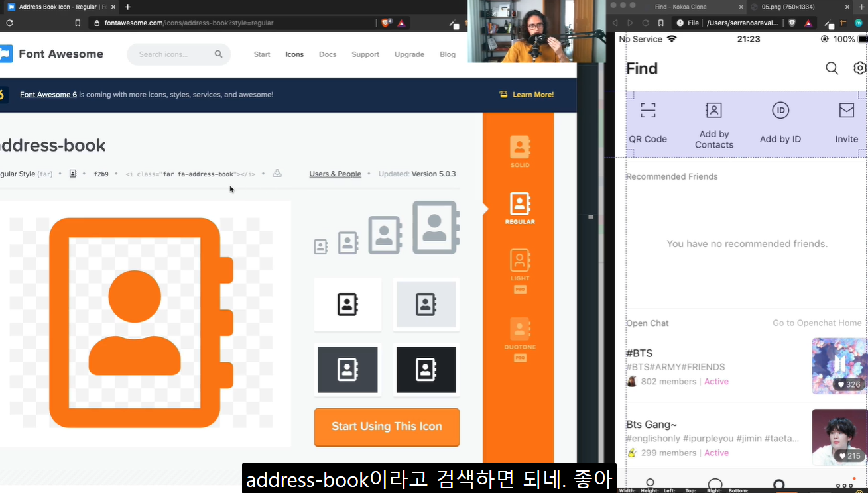
Task: Select the black background icon preview
Action: tap(426, 370)
